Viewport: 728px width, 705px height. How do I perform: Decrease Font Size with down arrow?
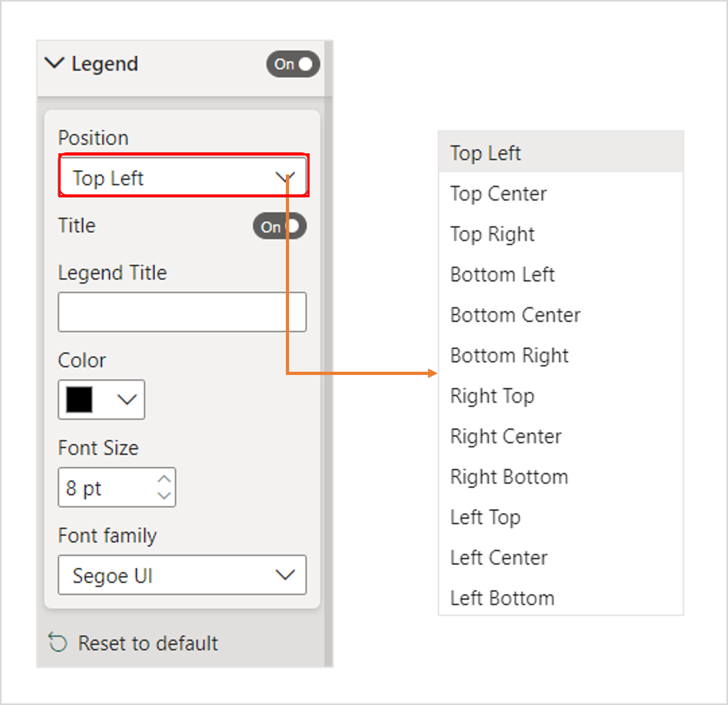click(164, 495)
